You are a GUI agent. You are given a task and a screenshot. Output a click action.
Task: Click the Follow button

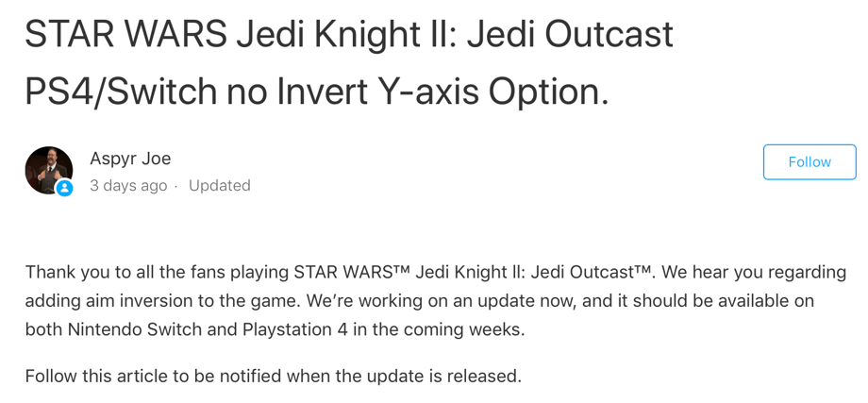[x=809, y=162]
